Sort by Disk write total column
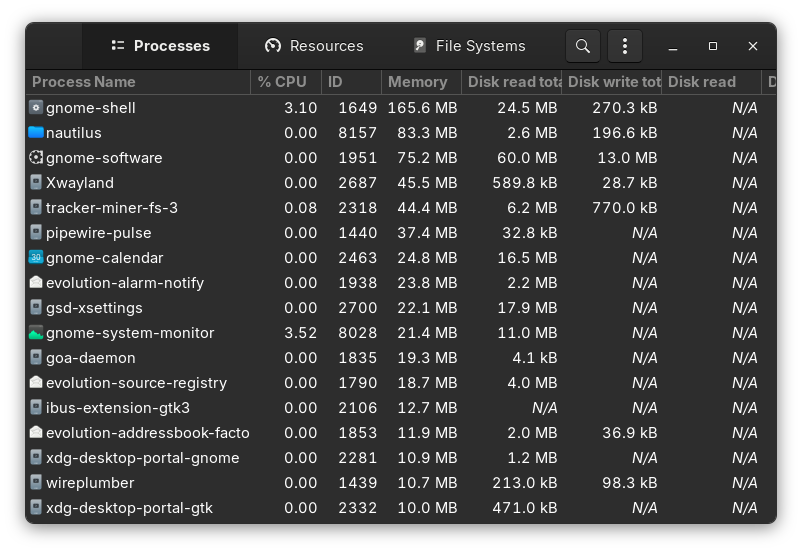Screen dimensions: 802x552 click(612, 82)
